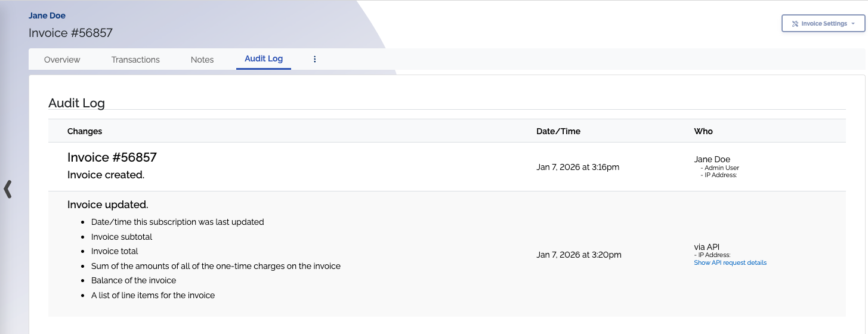Expand the sidebar with the left chevron

[8, 188]
